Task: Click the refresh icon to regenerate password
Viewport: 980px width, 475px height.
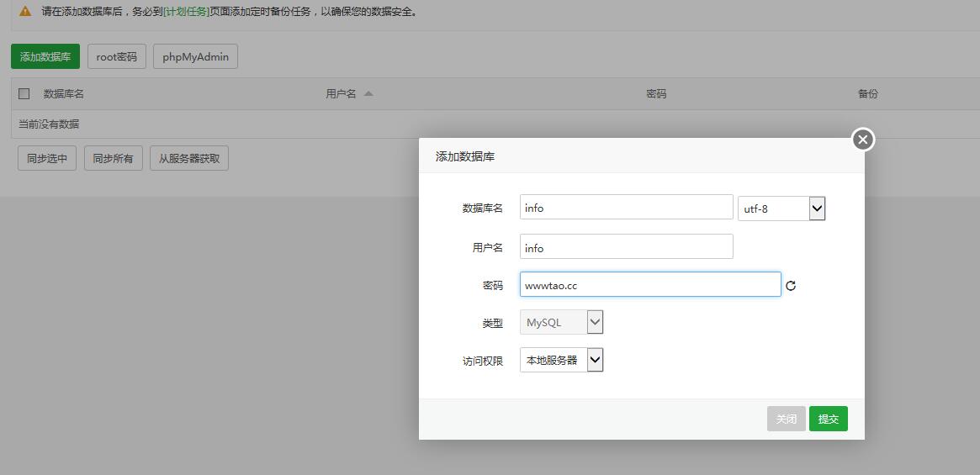Action: click(x=790, y=286)
